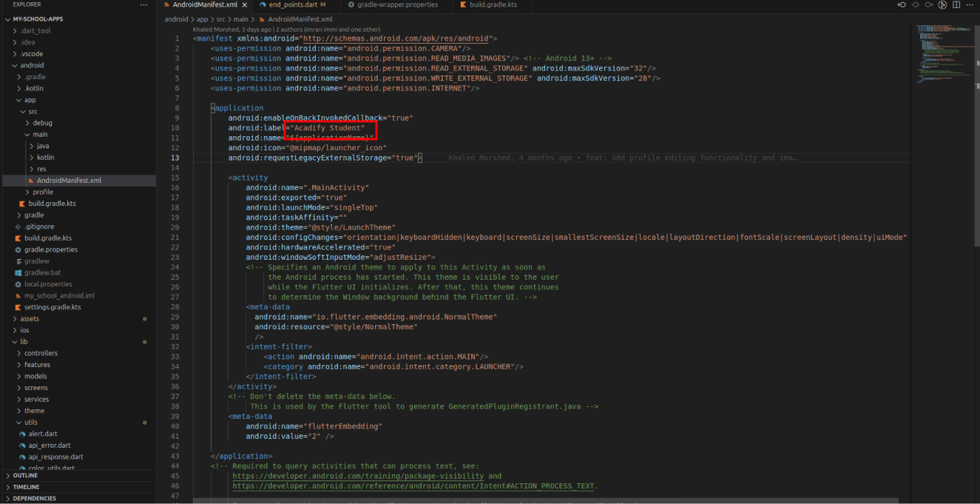
Task: Click 'src' in the breadcrumb path
Action: tap(222, 19)
